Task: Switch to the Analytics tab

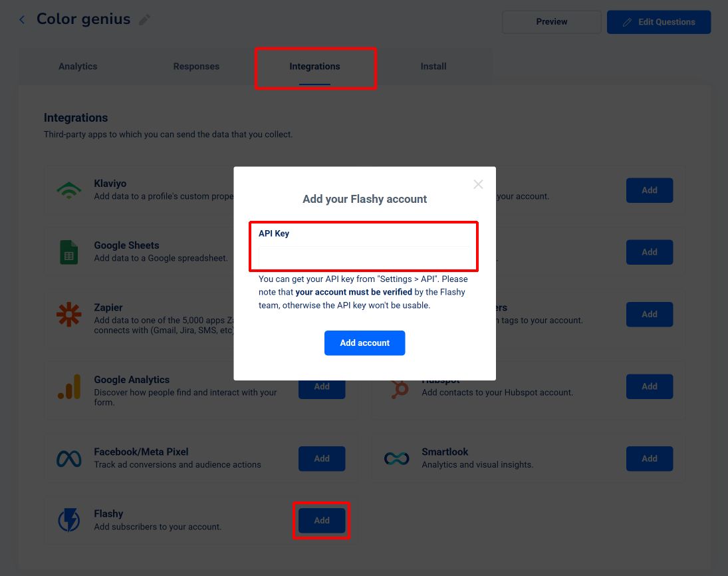Action: [78, 67]
